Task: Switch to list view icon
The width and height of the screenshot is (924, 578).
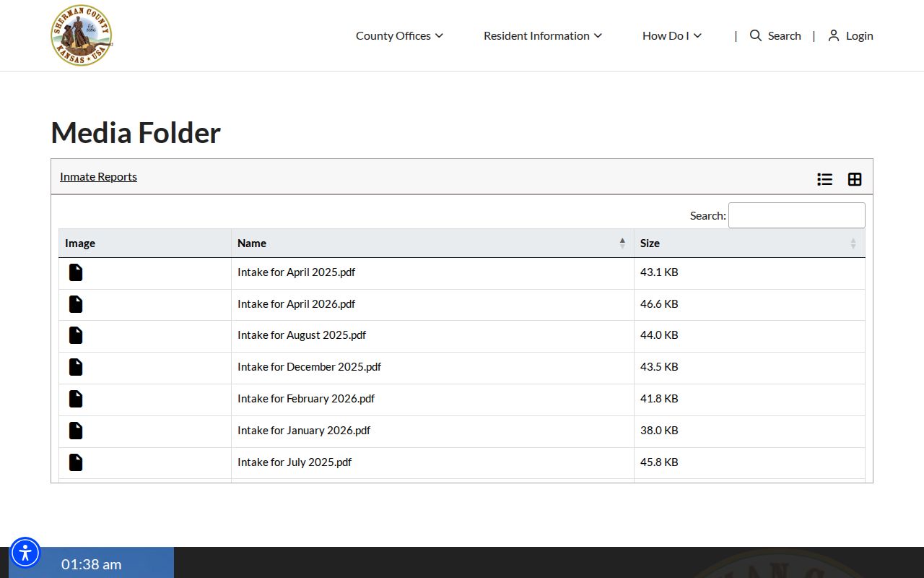Action: click(824, 179)
